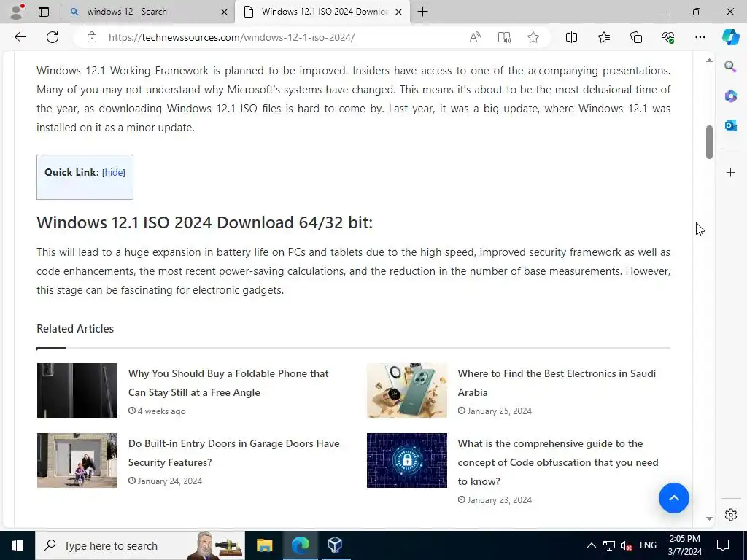This screenshot has width=747, height=560.
Task: Open the clock showing 2:05 PM
Action: tap(684, 545)
